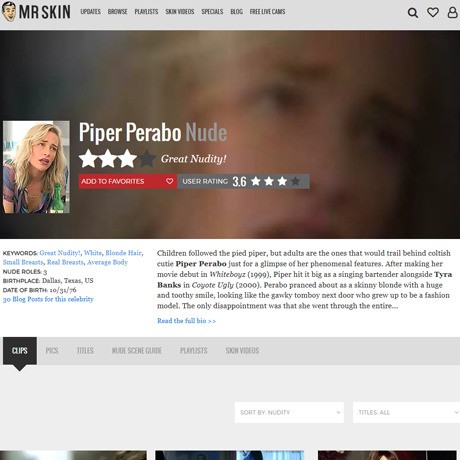
Task: Open the Sort By dropdown
Action: tap(289, 412)
